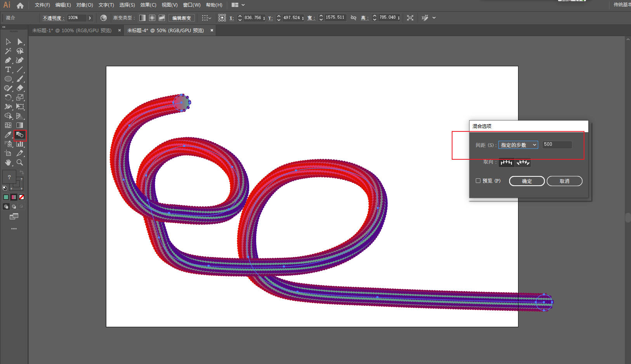Select the Hand tool

pyautogui.click(x=8, y=163)
